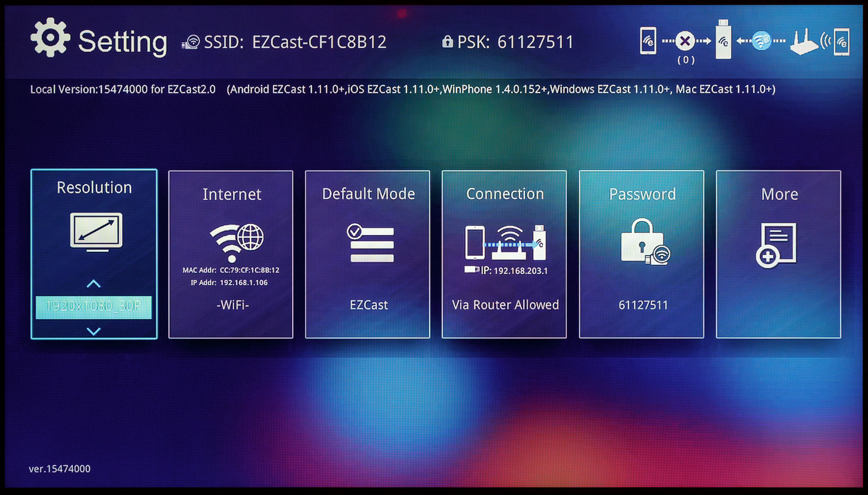Click the SSID name EZCast-CF1C8B12
This screenshot has width=868, height=495.
point(319,42)
